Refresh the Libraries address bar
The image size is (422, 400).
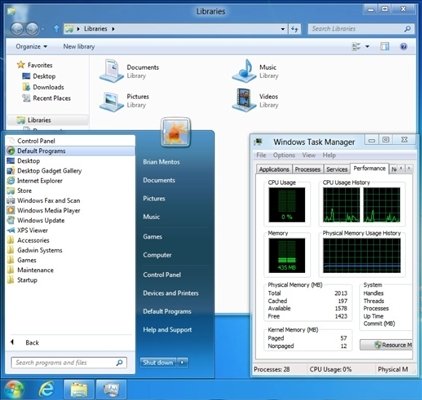294,29
